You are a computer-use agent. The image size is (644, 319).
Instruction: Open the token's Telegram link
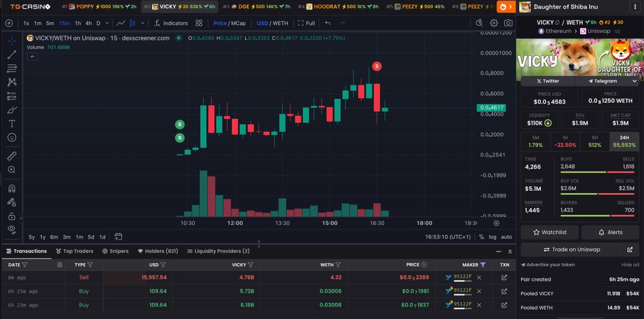[603, 81]
